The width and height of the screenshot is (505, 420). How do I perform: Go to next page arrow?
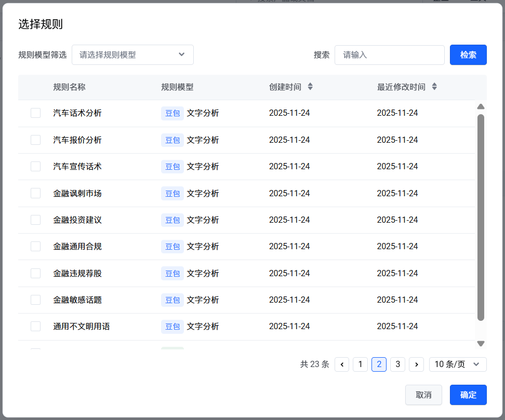tap(416, 364)
